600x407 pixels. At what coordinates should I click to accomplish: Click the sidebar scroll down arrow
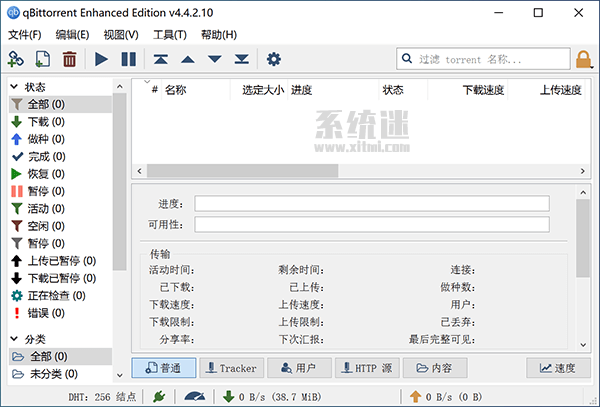coord(120,375)
